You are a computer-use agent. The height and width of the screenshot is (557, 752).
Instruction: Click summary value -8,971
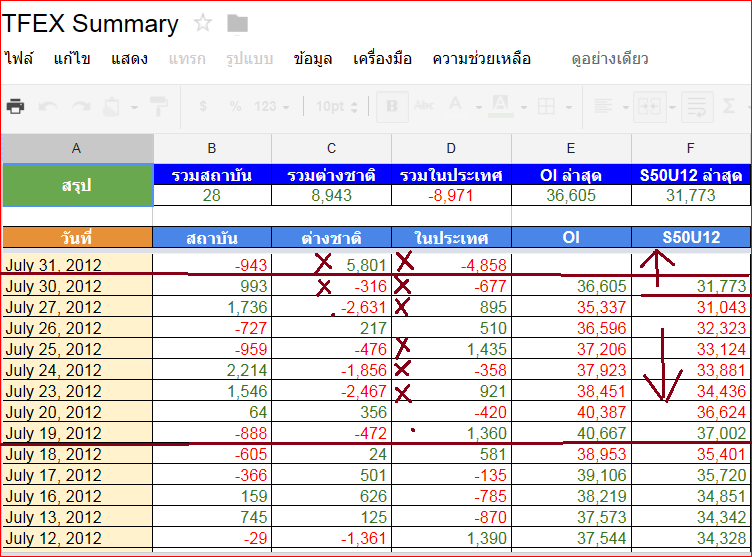pyautogui.click(x=451, y=195)
